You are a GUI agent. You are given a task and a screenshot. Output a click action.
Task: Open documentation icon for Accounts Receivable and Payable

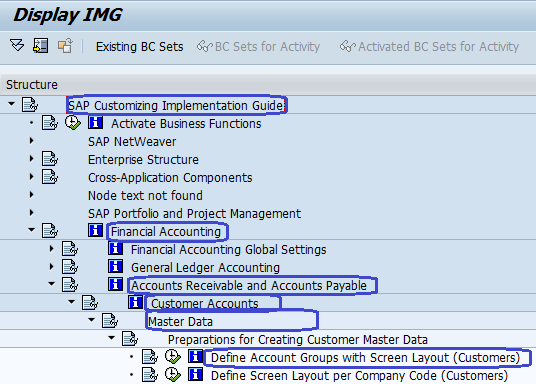tap(70, 284)
